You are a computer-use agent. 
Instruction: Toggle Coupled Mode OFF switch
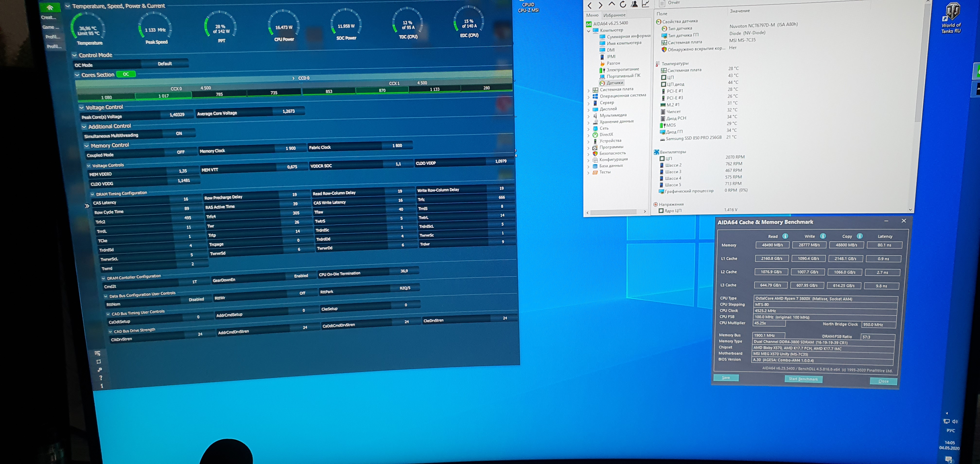pyautogui.click(x=181, y=152)
